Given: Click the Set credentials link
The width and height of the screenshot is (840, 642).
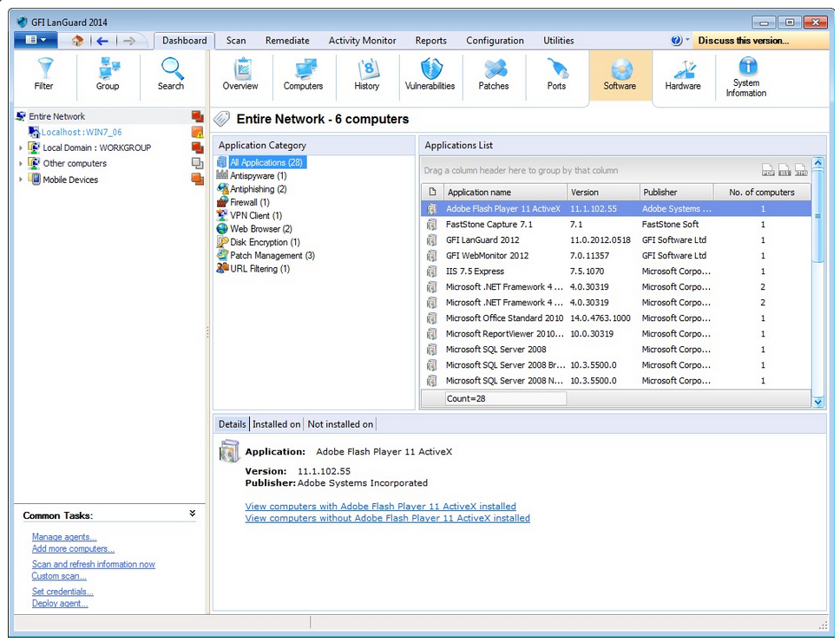Looking at the screenshot, I should pyautogui.click(x=62, y=591).
